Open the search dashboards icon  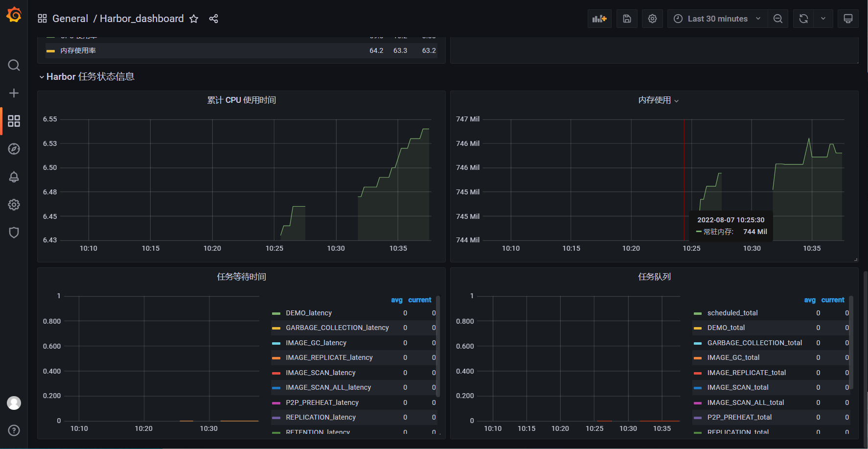14,65
